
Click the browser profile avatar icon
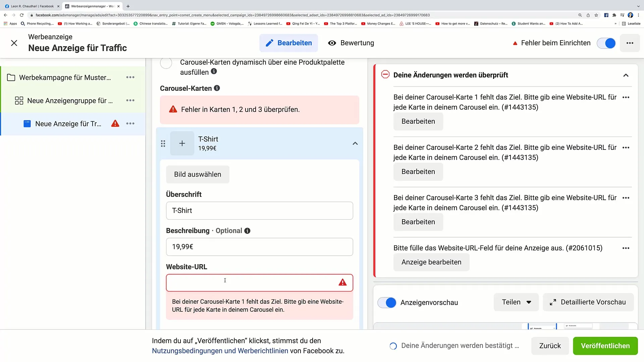[630, 15]
